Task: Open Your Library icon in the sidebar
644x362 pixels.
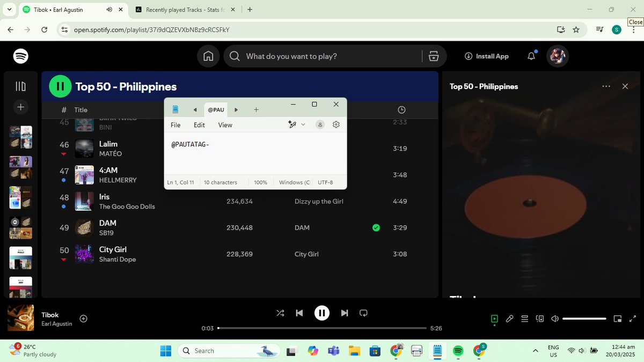Action: [20, 86]
